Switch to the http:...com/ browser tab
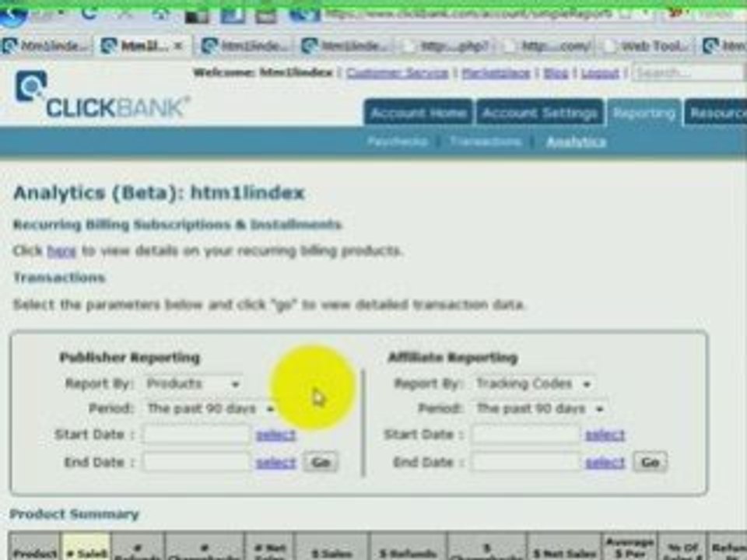Screen dimensions: 747x560 549,46
